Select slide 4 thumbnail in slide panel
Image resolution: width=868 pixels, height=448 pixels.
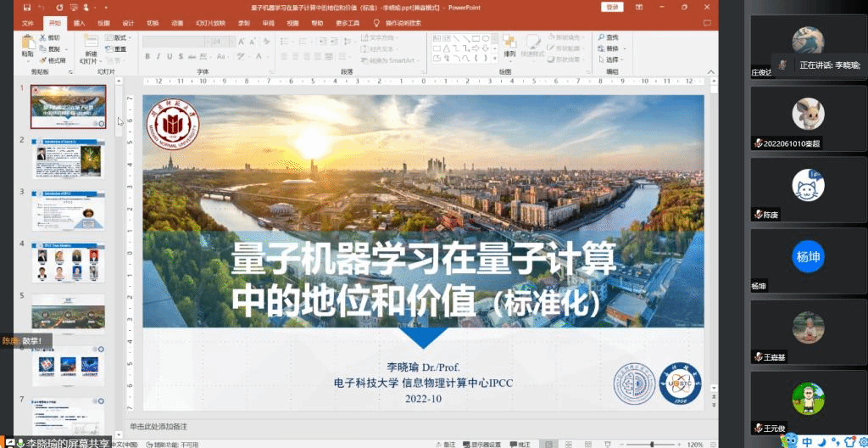tap(68, 263)
